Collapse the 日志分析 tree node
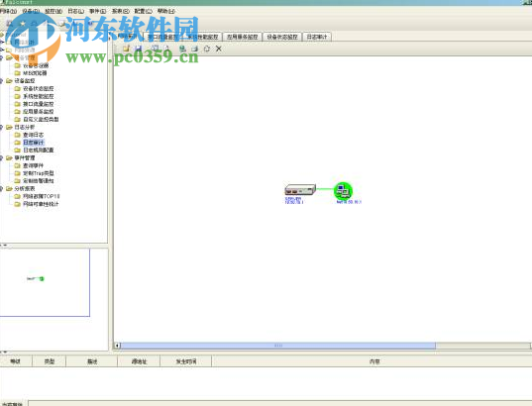Image resolution: width=532 pixels, height=406 pixels. [1, 127]
